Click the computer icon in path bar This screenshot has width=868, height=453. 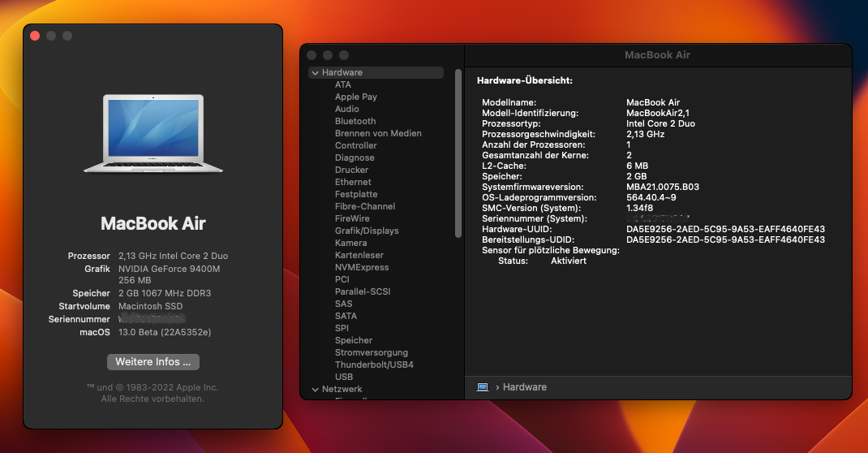[482, 387]
